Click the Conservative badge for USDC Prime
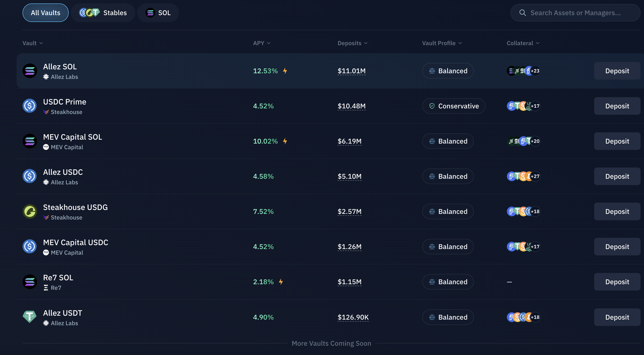644x355 pixels. coord(454,106)
